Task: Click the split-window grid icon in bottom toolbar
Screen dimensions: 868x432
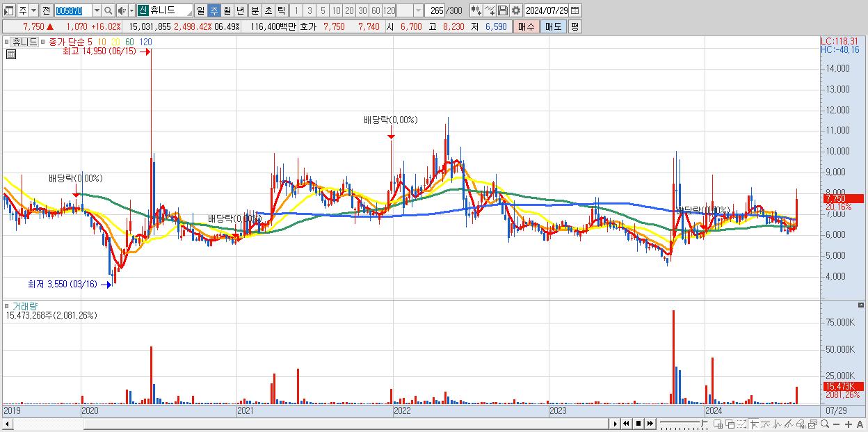Action: 718,424
